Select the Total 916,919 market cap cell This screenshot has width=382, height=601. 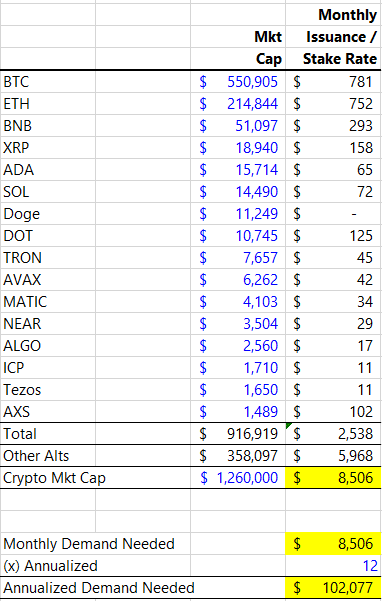[x=238, y=434]
